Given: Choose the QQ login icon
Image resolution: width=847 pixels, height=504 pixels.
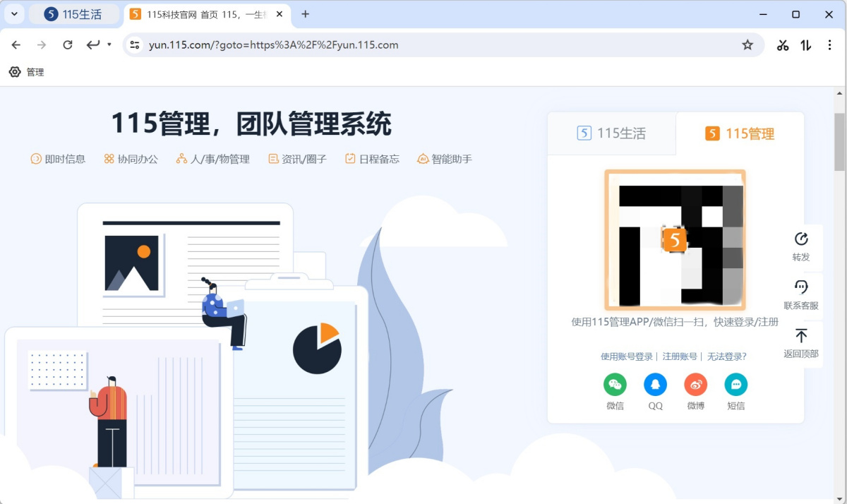Looking at the screenshot, I should pos(655,385).
